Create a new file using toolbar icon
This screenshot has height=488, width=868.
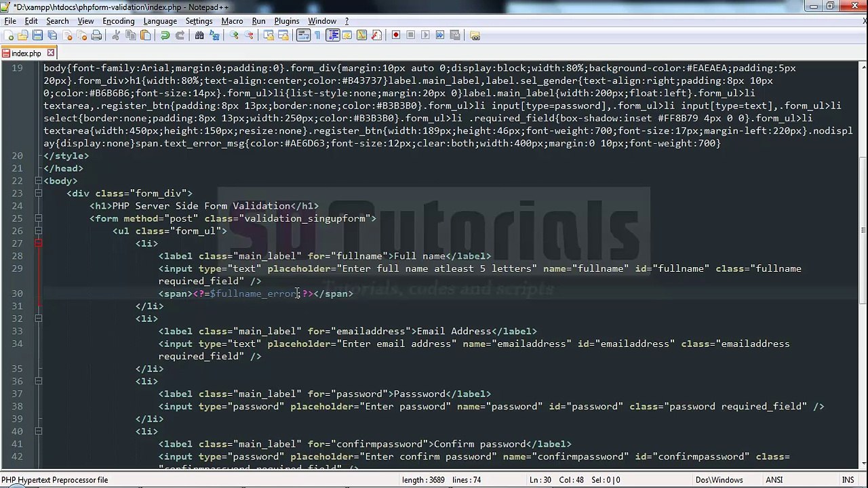coord(9,35)
